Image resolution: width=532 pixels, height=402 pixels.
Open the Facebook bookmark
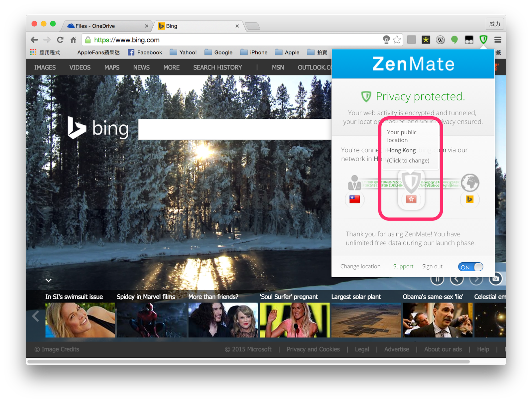click(145, 52)
